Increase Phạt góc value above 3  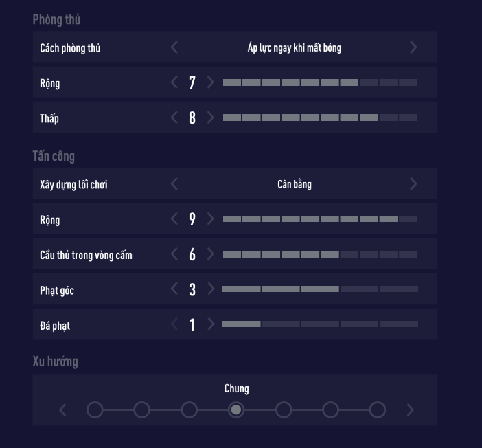(x=210, y=289)
